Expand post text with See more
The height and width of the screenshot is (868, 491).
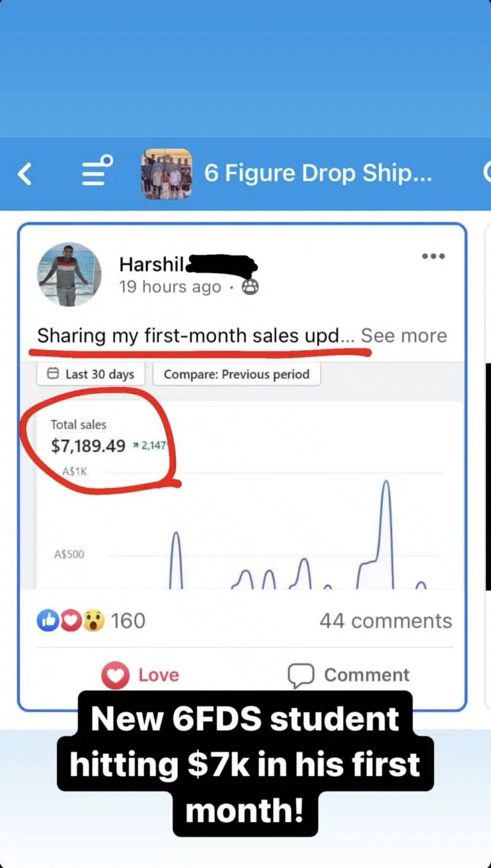click(404, 335)
